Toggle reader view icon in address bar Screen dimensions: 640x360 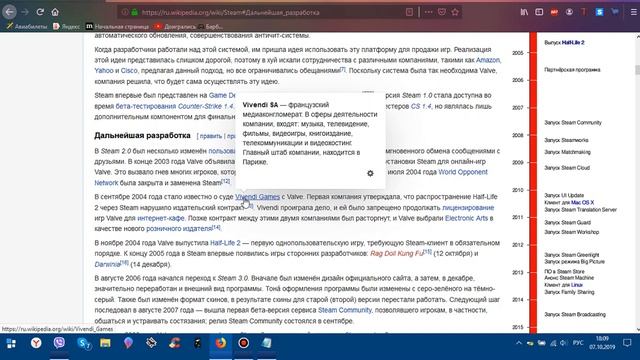(x=409, y=12)
